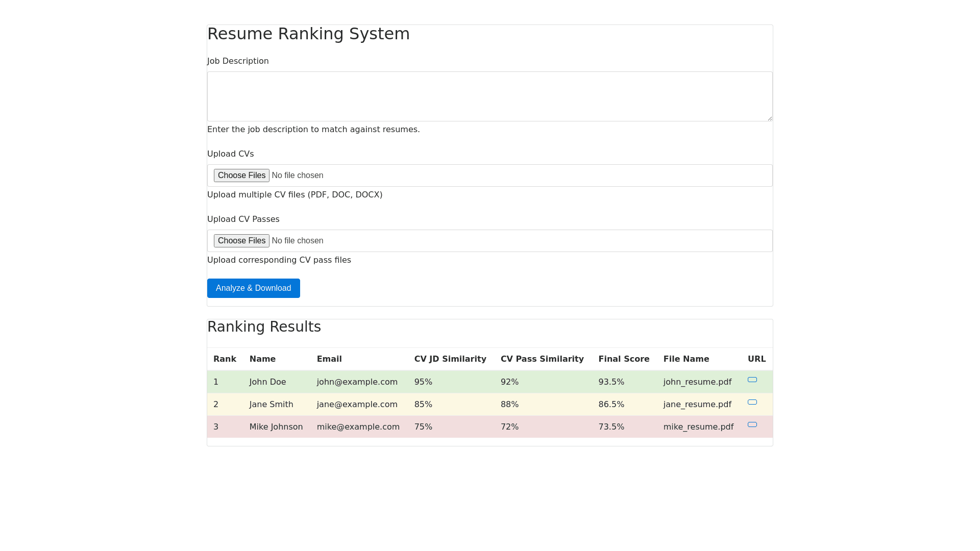980x551 pixels.
Task: Click jane_resume.pdf file name
Action: coord(697,405)
